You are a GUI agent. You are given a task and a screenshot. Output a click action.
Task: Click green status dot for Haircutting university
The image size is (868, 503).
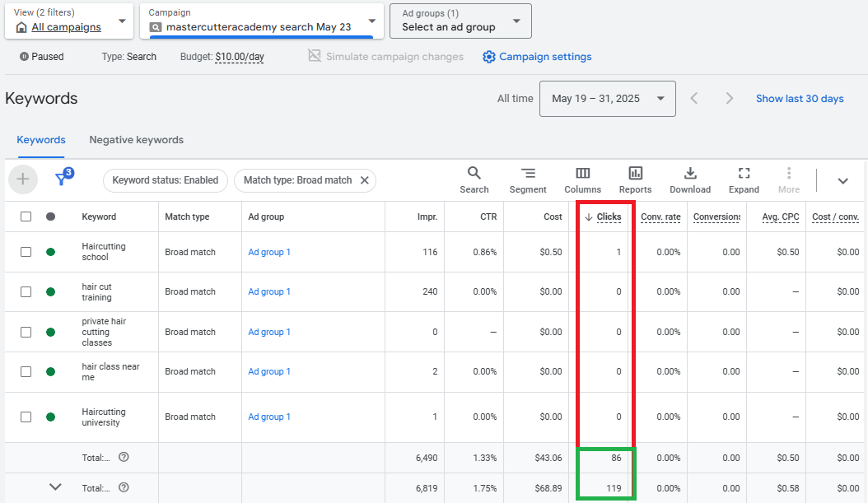[x=50, y=417]
